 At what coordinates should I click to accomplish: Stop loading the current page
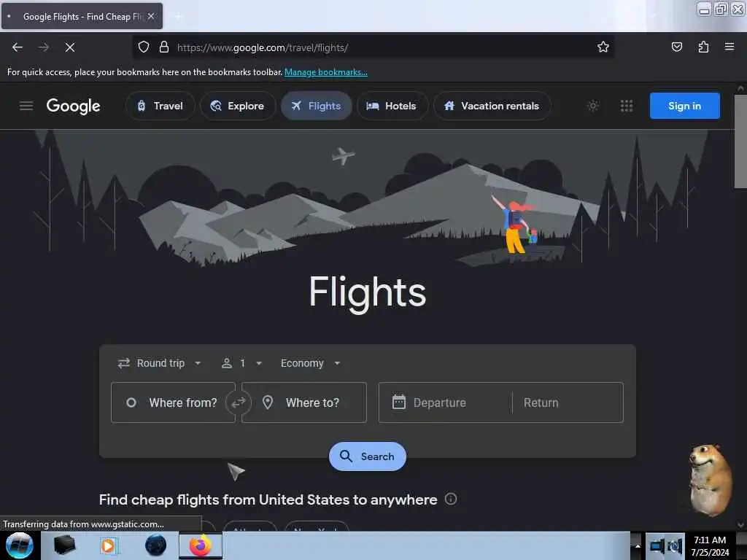(70, 47)
